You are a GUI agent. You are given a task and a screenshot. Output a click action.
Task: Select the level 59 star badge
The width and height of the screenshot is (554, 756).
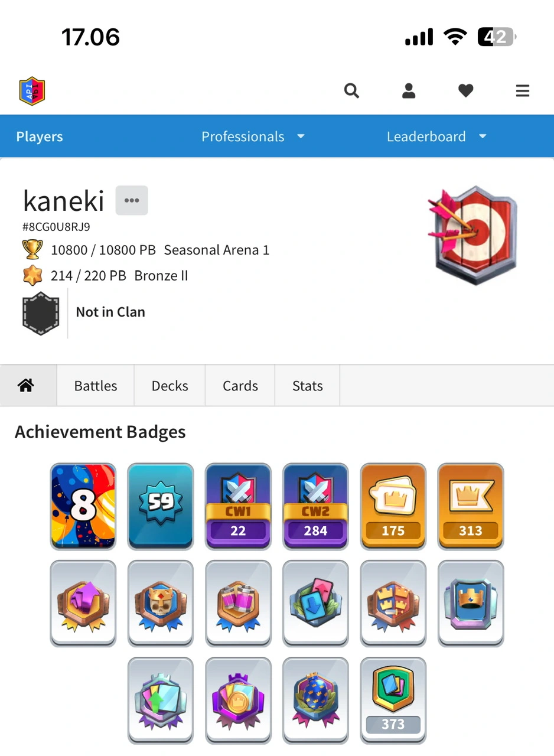tap(161, 507)
